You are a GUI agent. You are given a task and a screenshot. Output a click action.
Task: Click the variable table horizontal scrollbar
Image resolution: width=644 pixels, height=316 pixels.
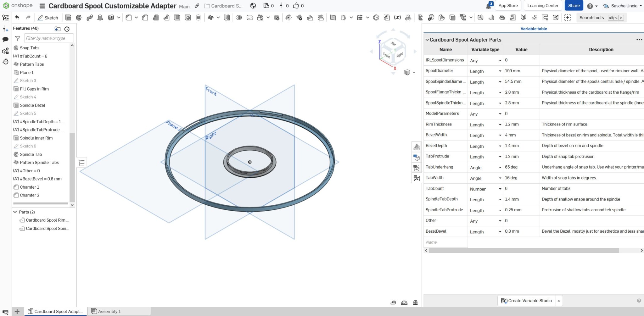[x=524, y=251]
